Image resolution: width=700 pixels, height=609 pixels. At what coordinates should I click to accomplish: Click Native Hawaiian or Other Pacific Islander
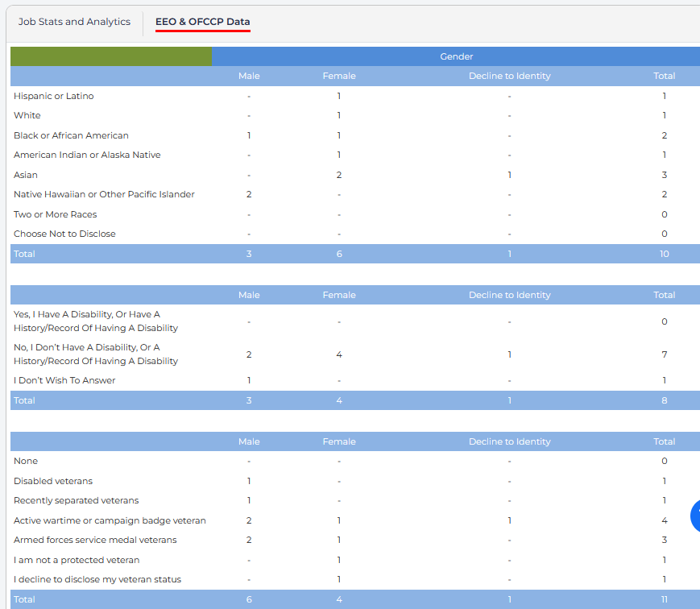pyautogui.click(x=104, y=194)
